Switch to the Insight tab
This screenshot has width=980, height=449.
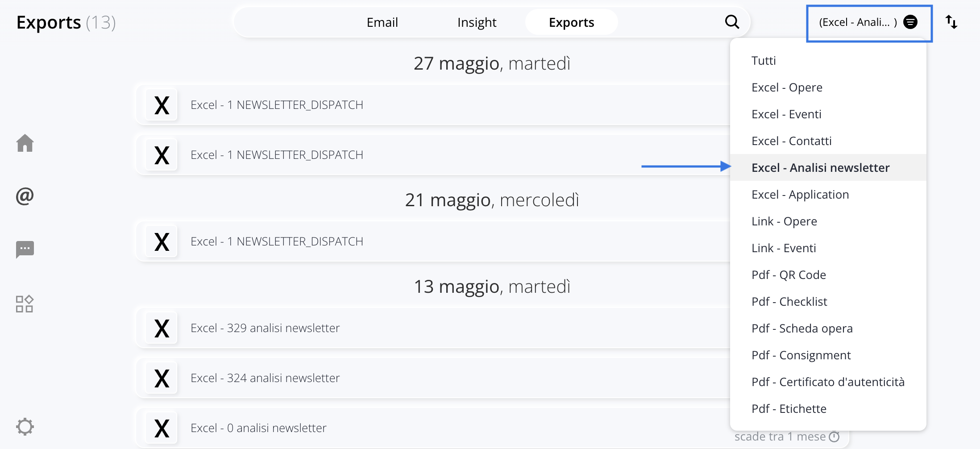tap(476, 21)
